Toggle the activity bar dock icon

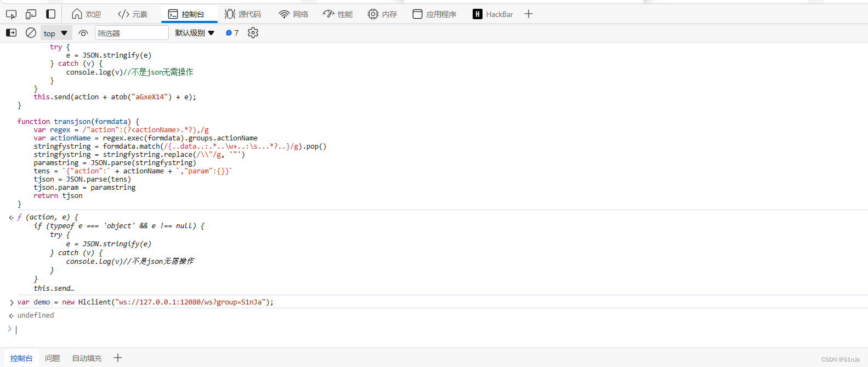(50, 14)
